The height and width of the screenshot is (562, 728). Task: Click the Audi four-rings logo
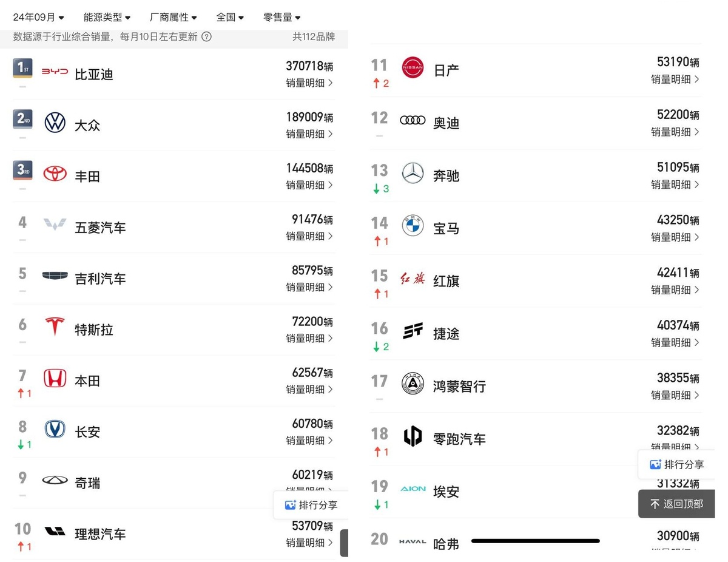tap(413, 120)
